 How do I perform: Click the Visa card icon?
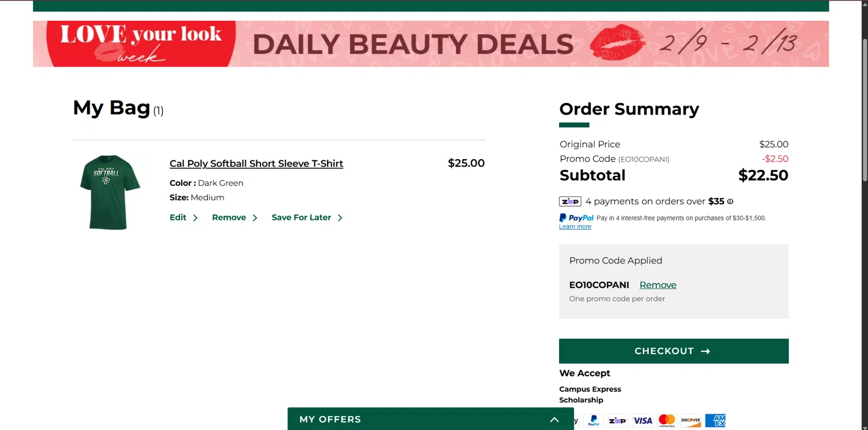click(x=642, y=421)
